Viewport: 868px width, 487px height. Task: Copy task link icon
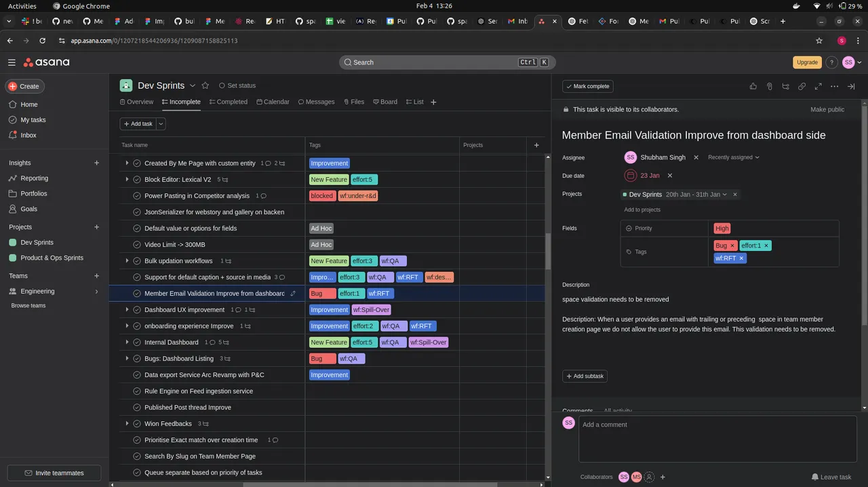[802, 86]
